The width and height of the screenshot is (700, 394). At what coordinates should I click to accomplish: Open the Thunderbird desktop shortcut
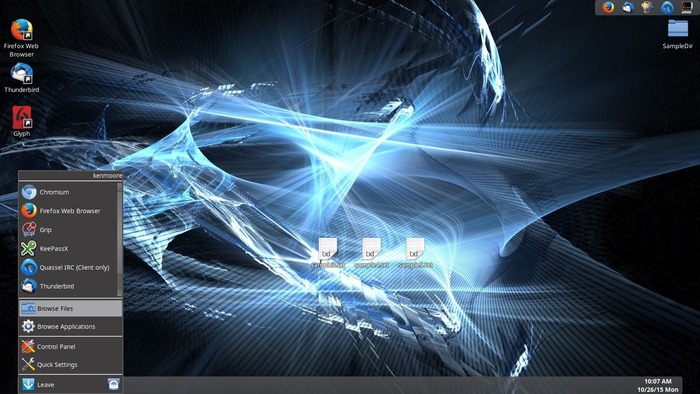[x=21, y=78]
